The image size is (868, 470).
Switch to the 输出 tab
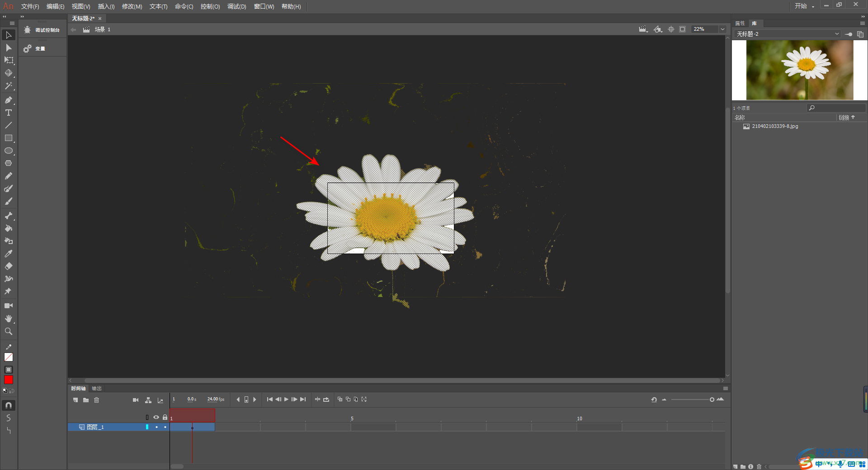pyautogui.click(x=97, y=389)
